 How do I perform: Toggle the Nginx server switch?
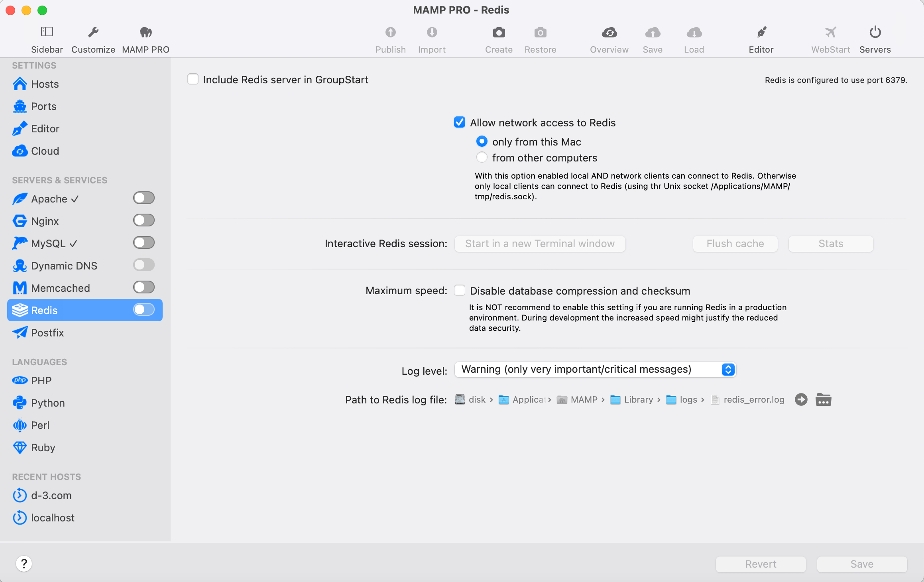coord(144,220)
